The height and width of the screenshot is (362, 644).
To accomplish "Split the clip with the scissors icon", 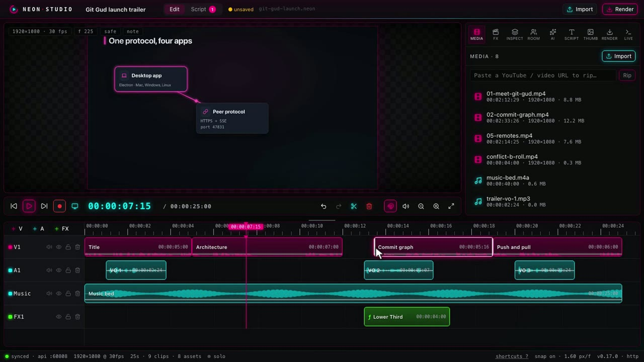I will click(354, 206).
